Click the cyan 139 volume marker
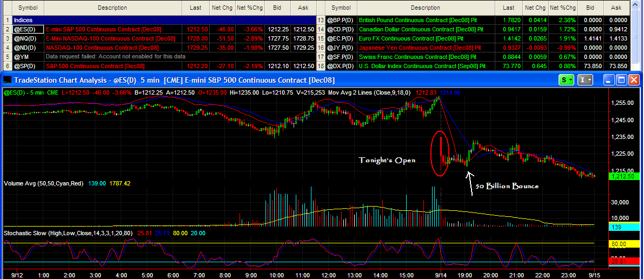 (624, 227)
